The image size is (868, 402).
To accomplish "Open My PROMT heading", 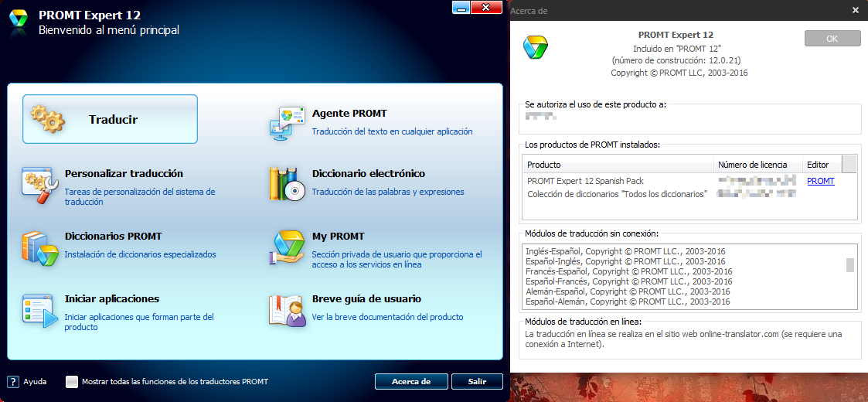I will [339, 236].
